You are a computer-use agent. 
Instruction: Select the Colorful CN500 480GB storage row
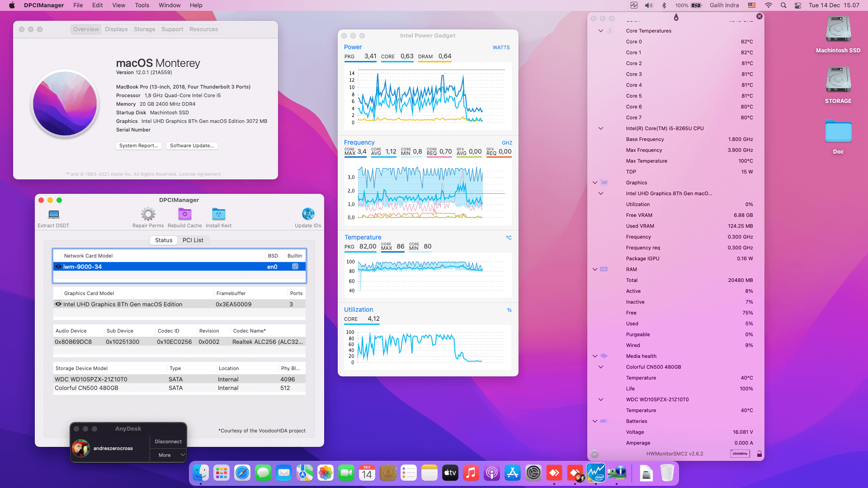click(x=179, y=388)
